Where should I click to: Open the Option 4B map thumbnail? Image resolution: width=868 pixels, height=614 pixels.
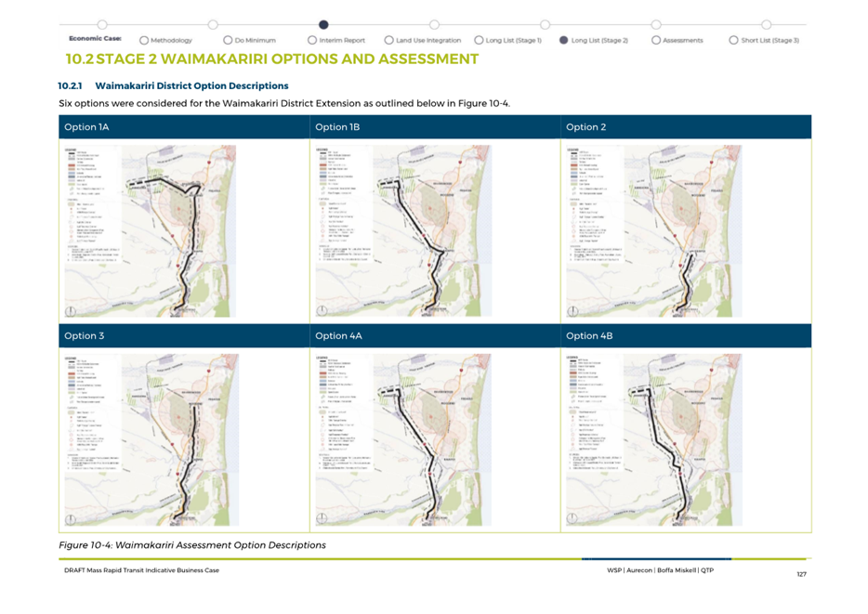click(653, 439)
